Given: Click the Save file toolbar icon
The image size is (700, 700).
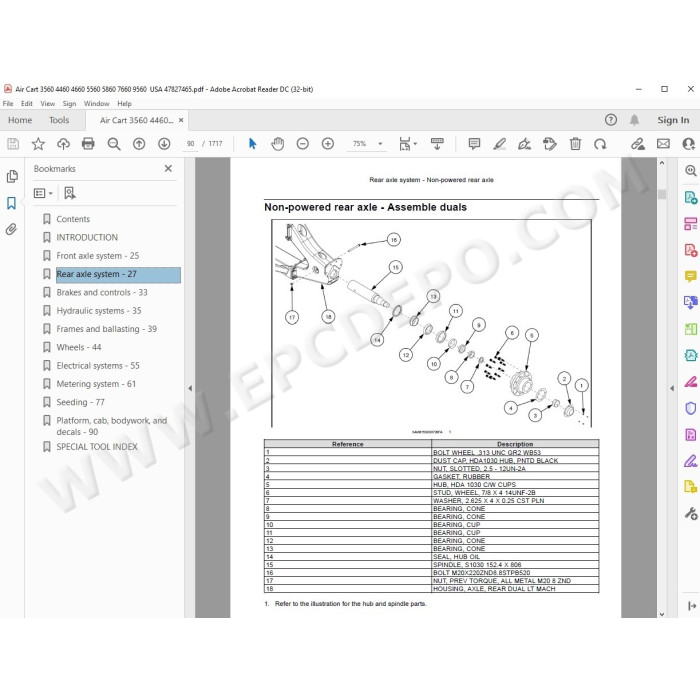Looking at the screenshot, I should pyautogui.click(x=13, y=144).
